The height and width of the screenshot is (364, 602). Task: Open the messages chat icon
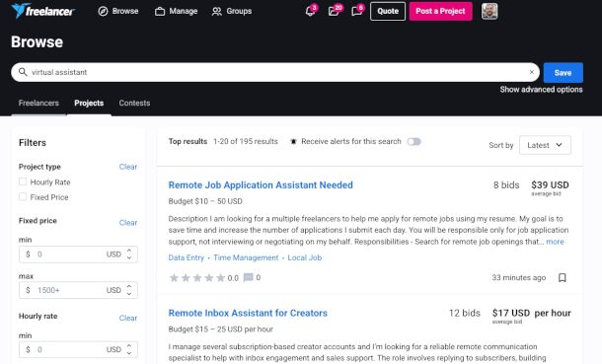tap(356, 11)
